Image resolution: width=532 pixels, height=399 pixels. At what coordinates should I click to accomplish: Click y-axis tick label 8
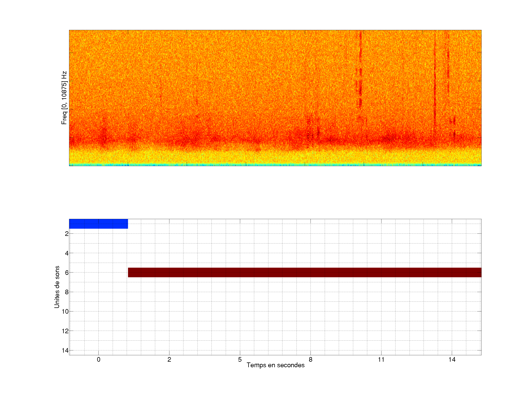pyautogui.click(x=67, y=292)
